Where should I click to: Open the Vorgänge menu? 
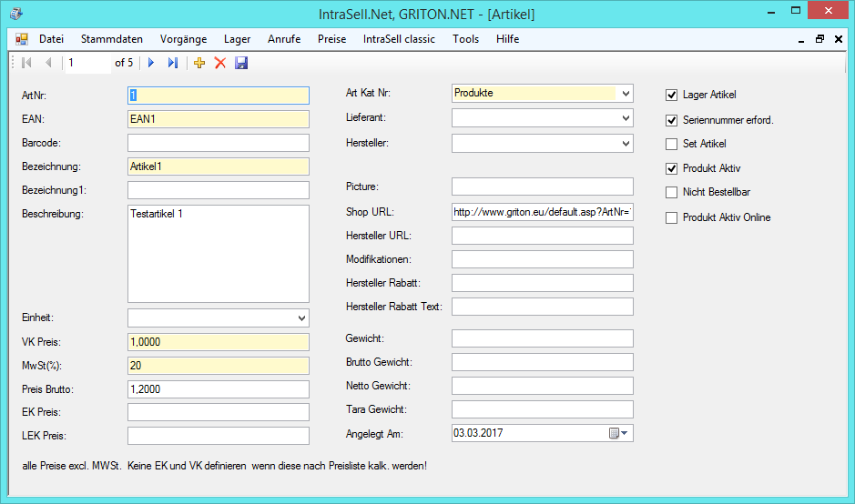[x=183, y=39]
